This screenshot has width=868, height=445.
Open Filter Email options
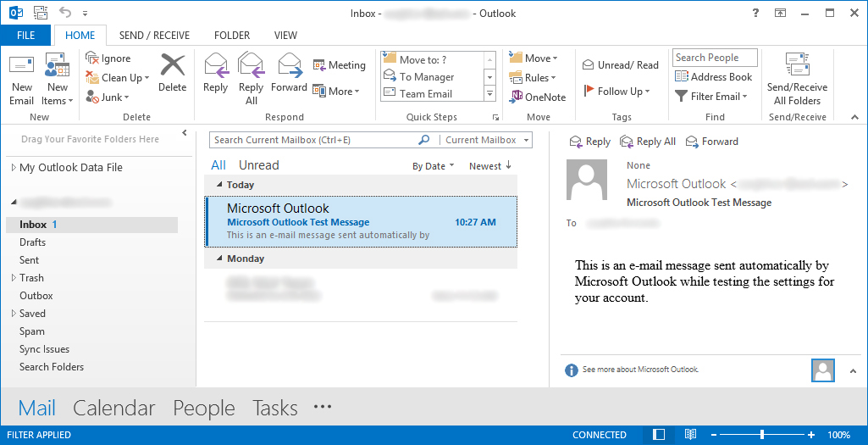click(710, 96)
